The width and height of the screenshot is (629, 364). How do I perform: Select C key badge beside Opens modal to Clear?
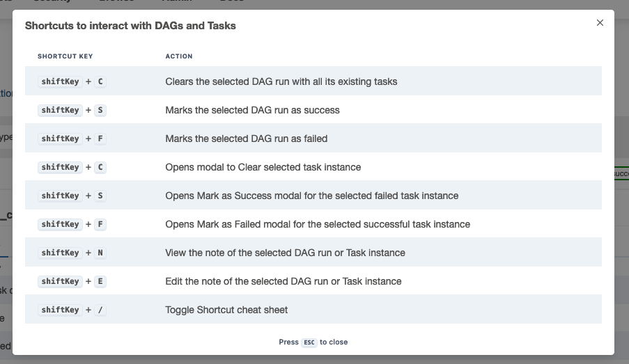(x=100, y=167)
